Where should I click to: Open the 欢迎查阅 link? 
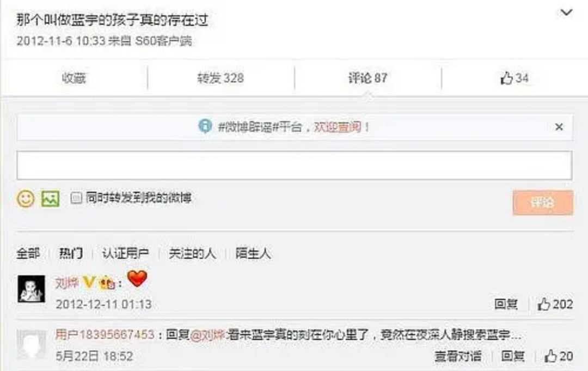(337, 127)
